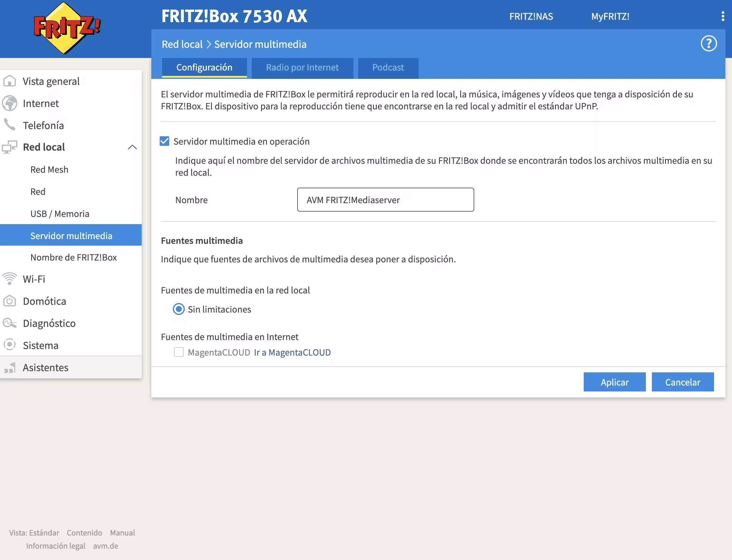This screenshot has width=732, height=560.
Task: Click the Telefonía phone icon
Action: click(10, 125)
